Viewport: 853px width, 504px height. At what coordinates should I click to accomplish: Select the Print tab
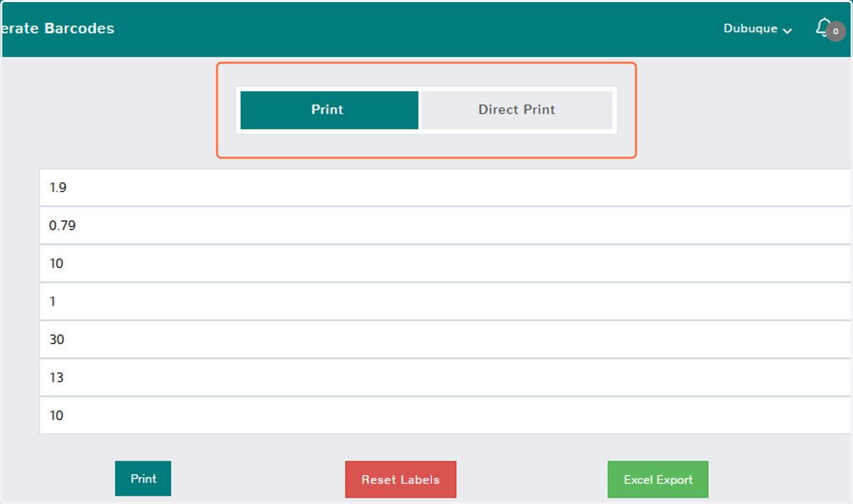tap(329, 110)
